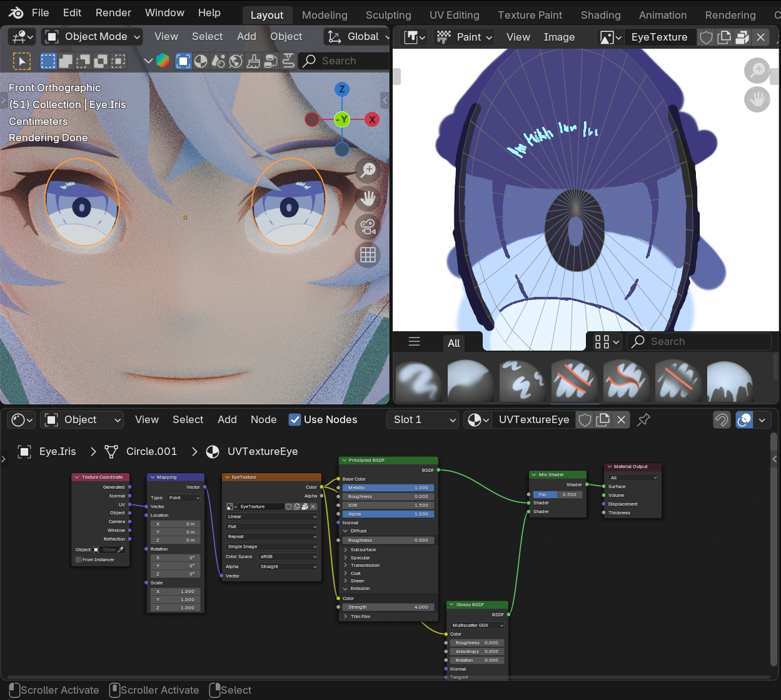The height and width of the screenshot is (700, 781).
Task: Open node editor Node menu
Action: [263, 420]
